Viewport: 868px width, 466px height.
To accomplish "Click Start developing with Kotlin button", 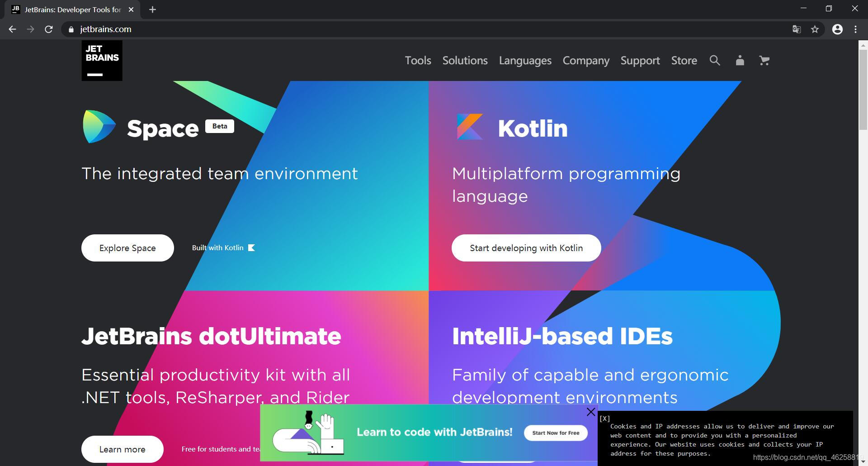I will point(526,248).
